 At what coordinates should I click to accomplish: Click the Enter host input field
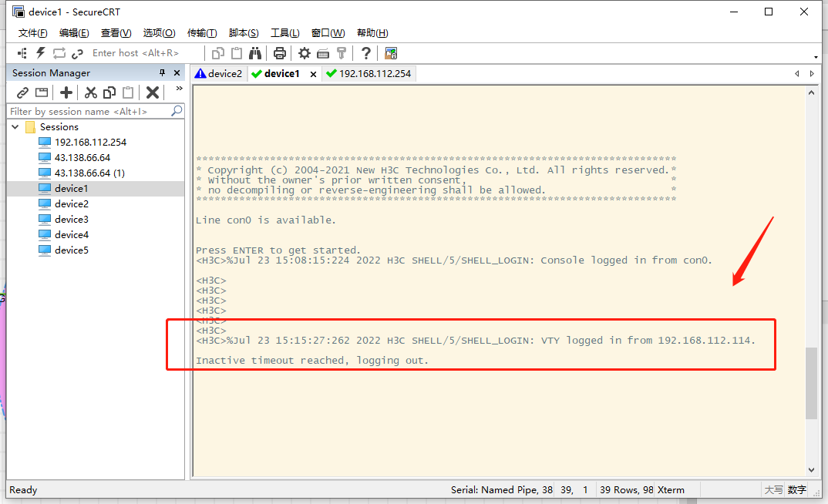146,52
